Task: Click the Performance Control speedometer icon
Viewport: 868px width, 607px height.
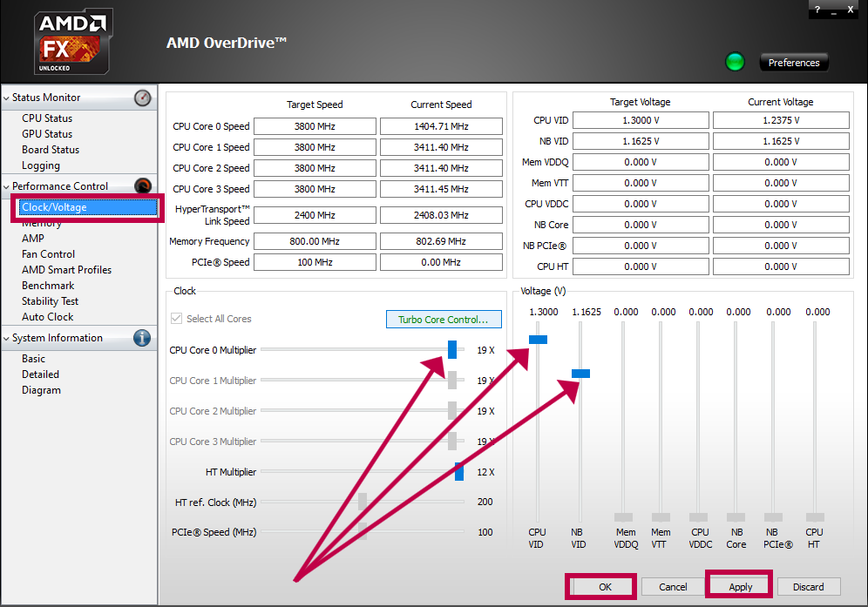Action: click(143, 185)
